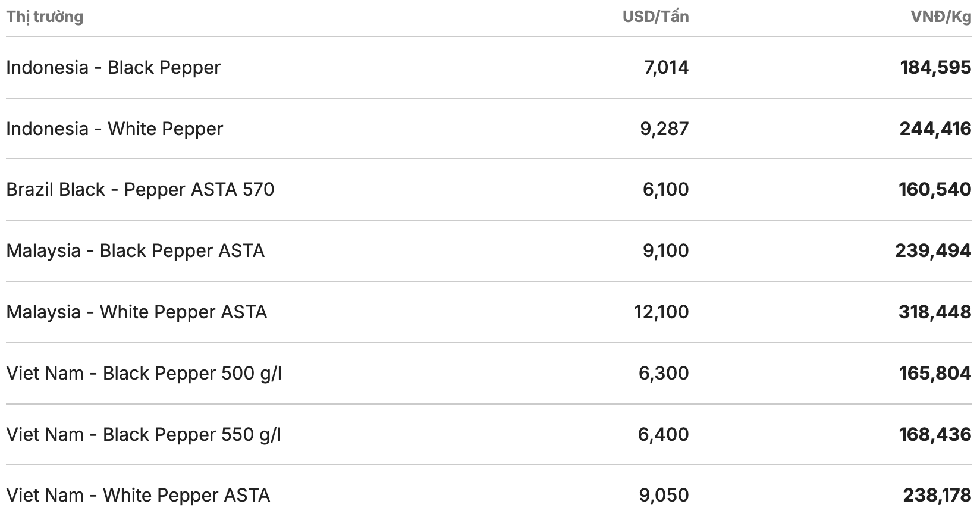Click Brazil Black - Pepper ASTA 570
The image size is (980, 514).
(x=140, y=190)
